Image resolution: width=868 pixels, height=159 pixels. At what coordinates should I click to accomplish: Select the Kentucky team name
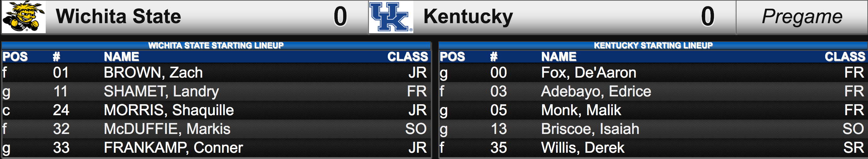coord(468,17)
